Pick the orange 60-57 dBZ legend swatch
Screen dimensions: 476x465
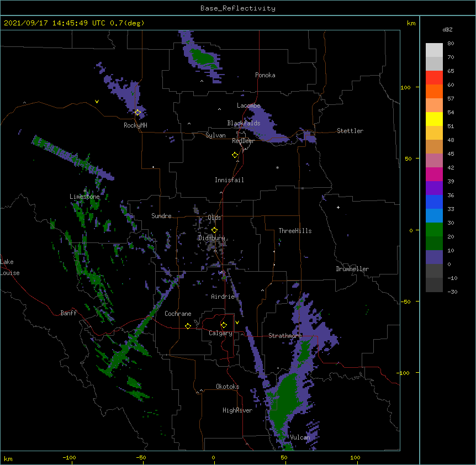[434, 91]
